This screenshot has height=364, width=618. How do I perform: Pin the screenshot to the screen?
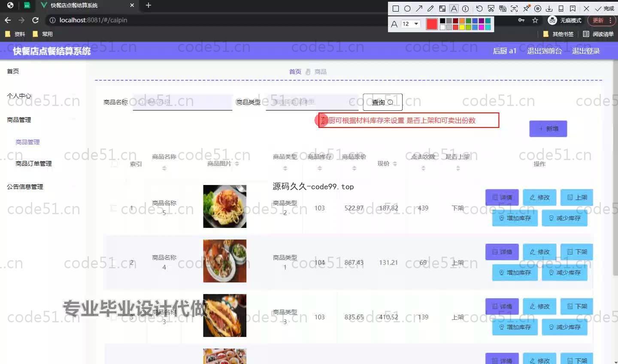coord(526,9)
